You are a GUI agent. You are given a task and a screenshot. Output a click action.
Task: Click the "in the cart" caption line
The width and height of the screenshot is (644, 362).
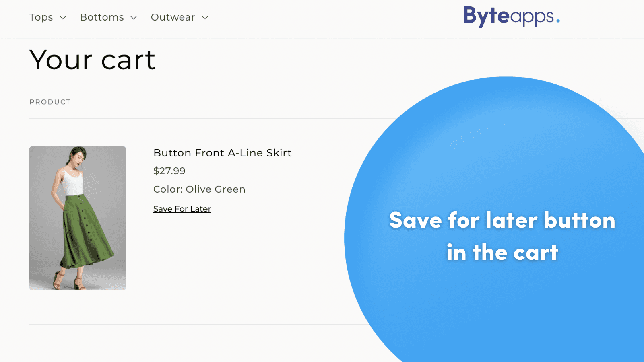coord(502,253)
